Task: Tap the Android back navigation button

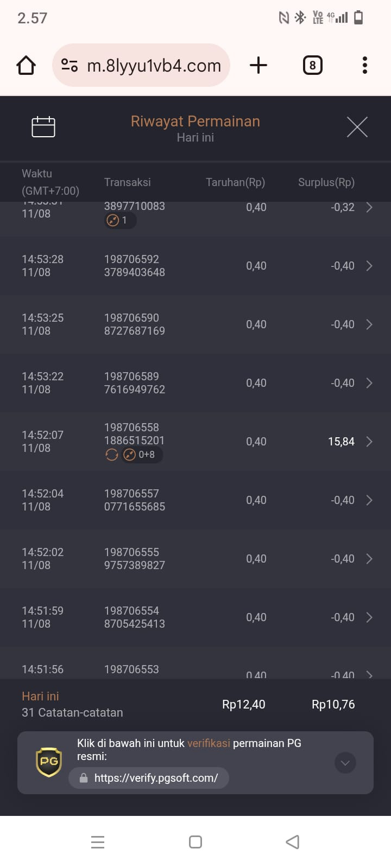Action: coord(292,842)
